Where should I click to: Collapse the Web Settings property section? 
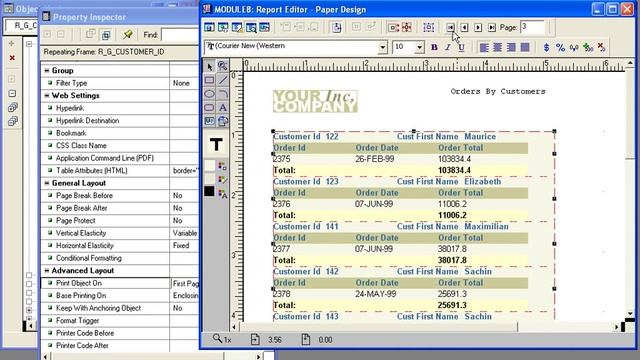(47, 96)
